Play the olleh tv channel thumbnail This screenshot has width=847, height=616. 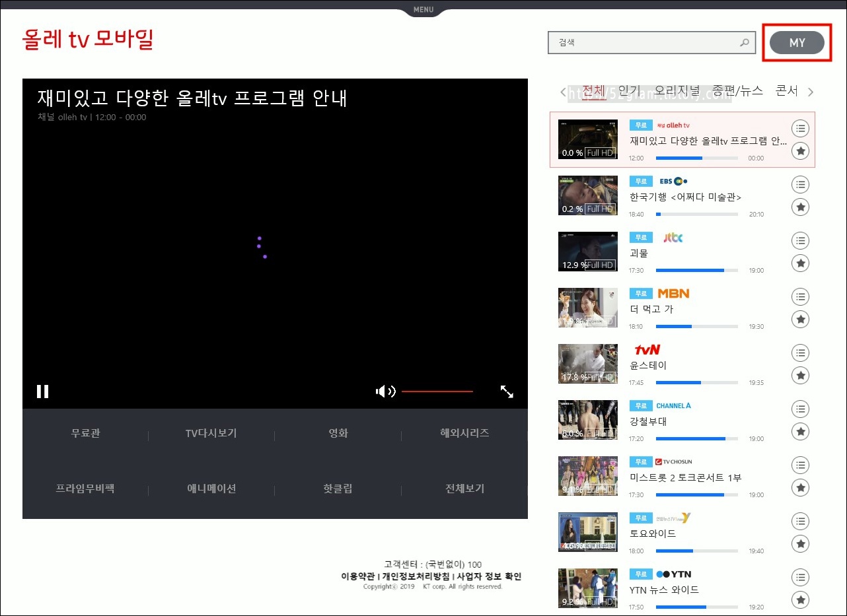coord(588,139)
